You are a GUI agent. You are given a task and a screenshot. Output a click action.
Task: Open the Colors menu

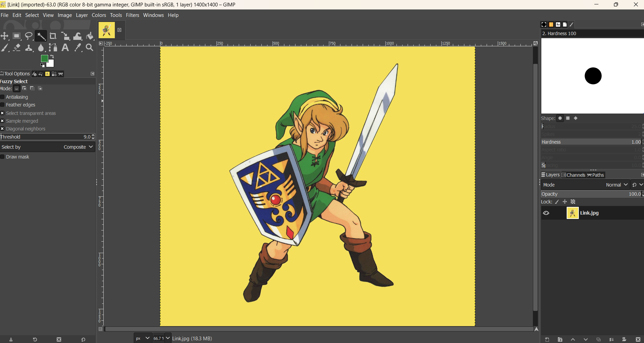(99, 15)
